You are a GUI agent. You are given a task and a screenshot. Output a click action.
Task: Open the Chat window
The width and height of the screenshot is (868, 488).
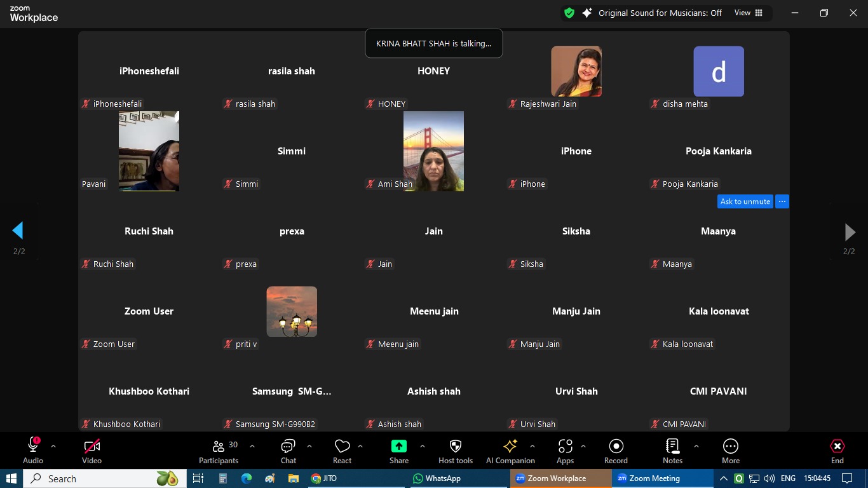[288, 451]
